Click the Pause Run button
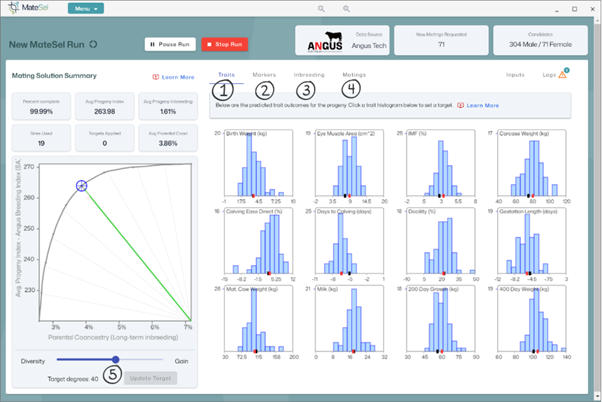This screenshot has width=602, height=402. (x=170, y=44)
